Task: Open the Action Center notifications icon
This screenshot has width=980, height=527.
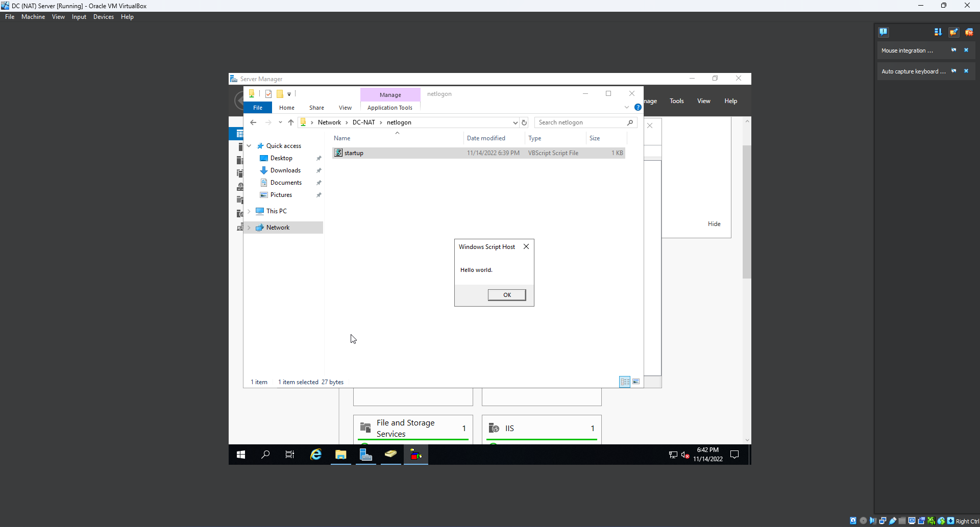Action: coord(734,455)
